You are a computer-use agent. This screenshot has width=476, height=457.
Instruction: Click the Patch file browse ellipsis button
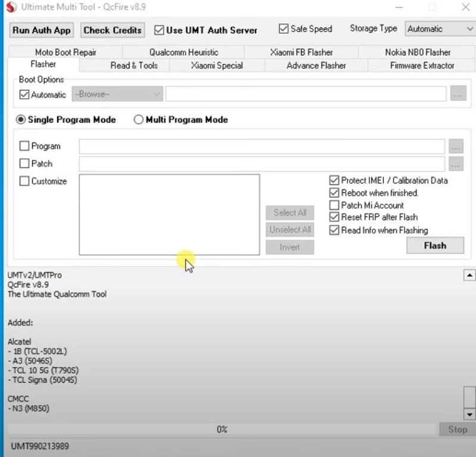[456, 164]
